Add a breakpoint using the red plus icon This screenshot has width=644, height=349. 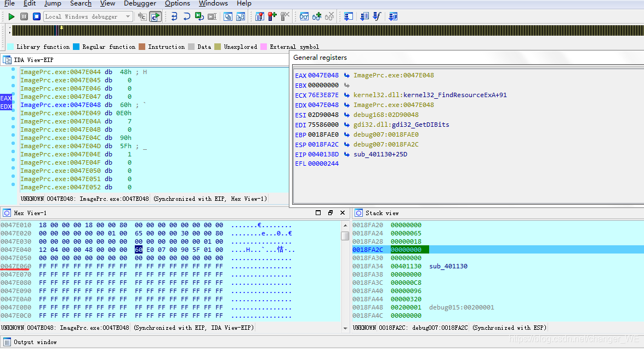(272, 16)
